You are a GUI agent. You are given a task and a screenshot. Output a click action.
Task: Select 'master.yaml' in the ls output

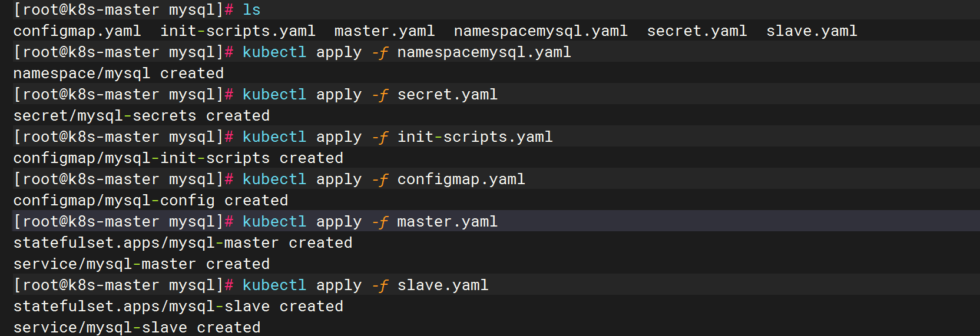click(x=385, y=31)
